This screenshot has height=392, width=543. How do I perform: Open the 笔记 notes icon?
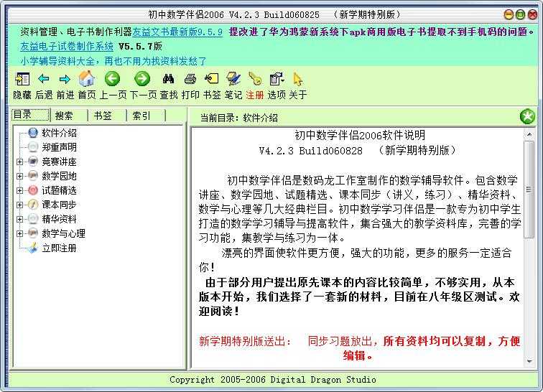(x=233, y=79)
